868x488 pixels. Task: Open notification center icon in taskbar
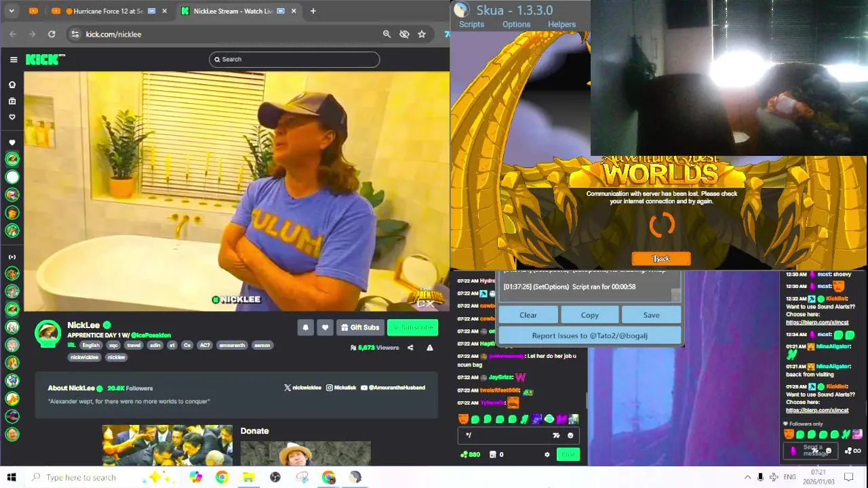coord(848,477)
